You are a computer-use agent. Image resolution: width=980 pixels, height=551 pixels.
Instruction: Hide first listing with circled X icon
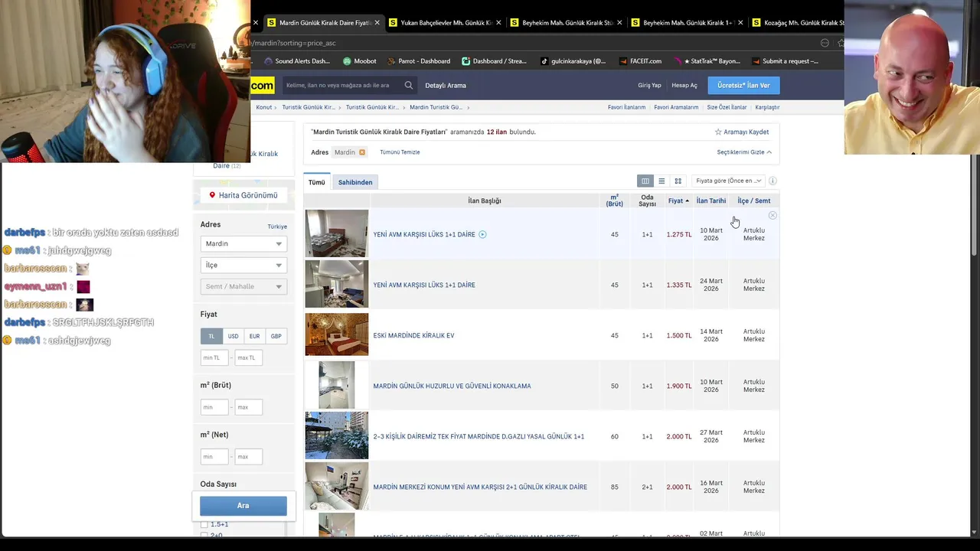(773, 216)
